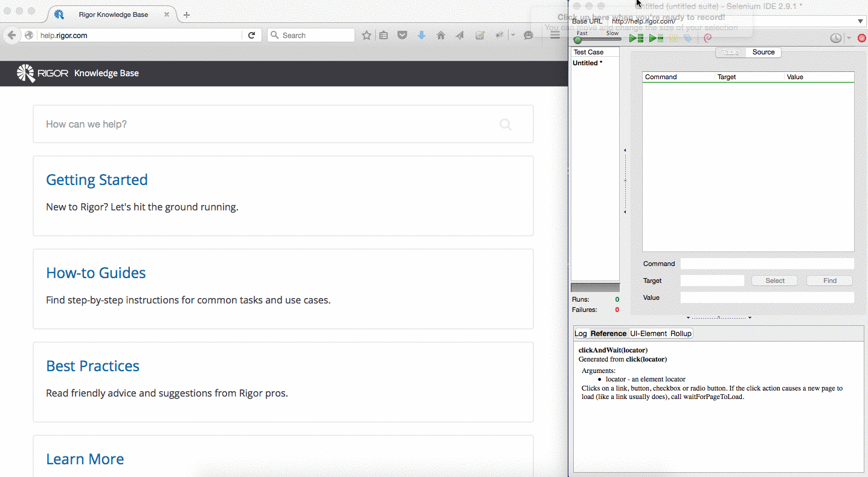Image resolution: width=868 pixels, height=477 pixels.
Task: Click the Command column header
Action: [x=678, y=77]
